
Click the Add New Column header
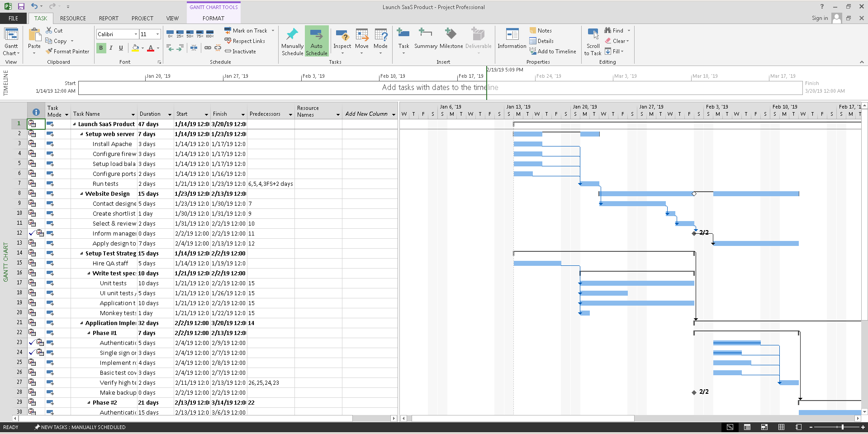point(366,114)
